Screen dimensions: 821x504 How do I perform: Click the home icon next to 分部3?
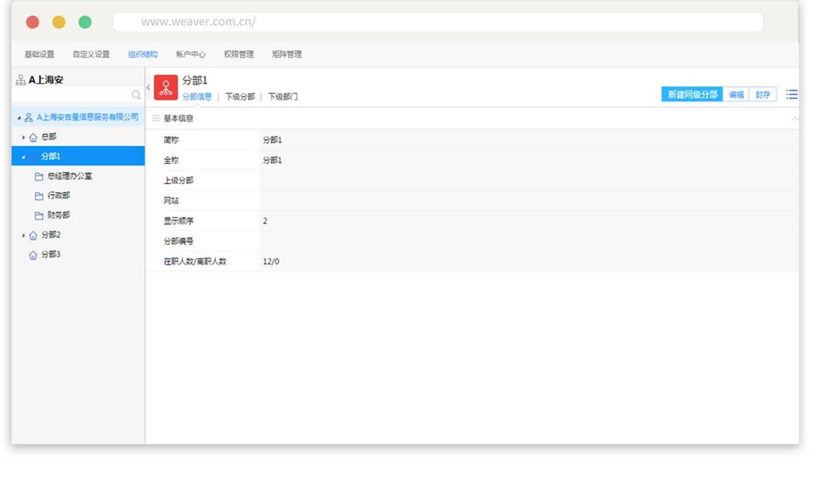(33, 255)
